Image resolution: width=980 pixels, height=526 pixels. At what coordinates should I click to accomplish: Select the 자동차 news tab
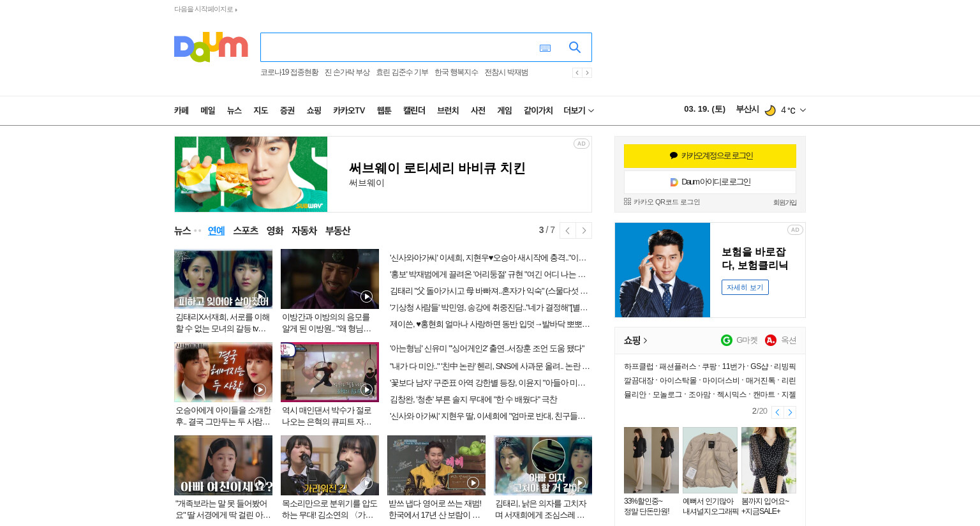click(x=304, y=230)
